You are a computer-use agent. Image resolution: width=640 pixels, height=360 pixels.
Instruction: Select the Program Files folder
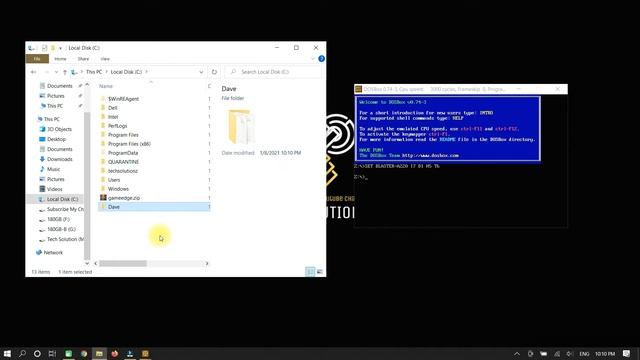pyautogui.click(x=123, y=135)
